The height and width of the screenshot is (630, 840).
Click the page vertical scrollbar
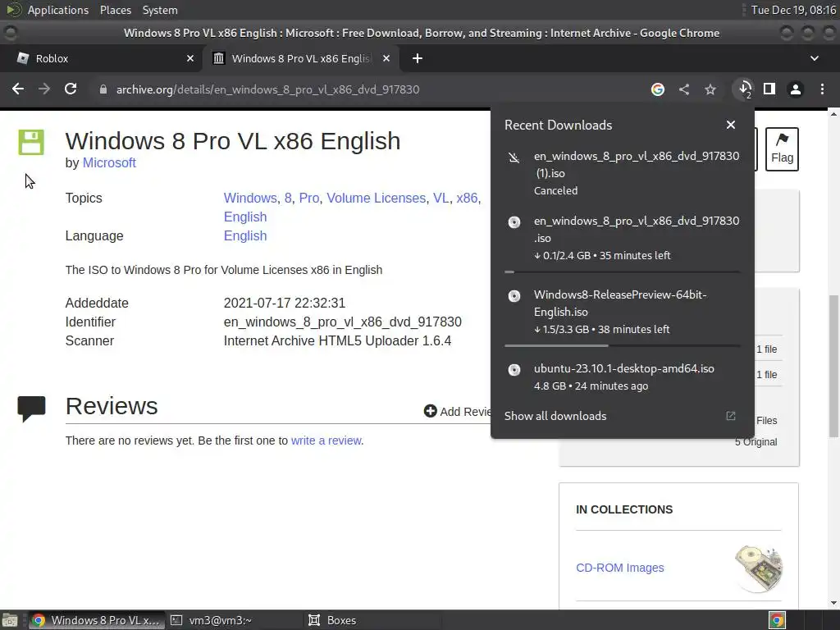tap(833, 366)
